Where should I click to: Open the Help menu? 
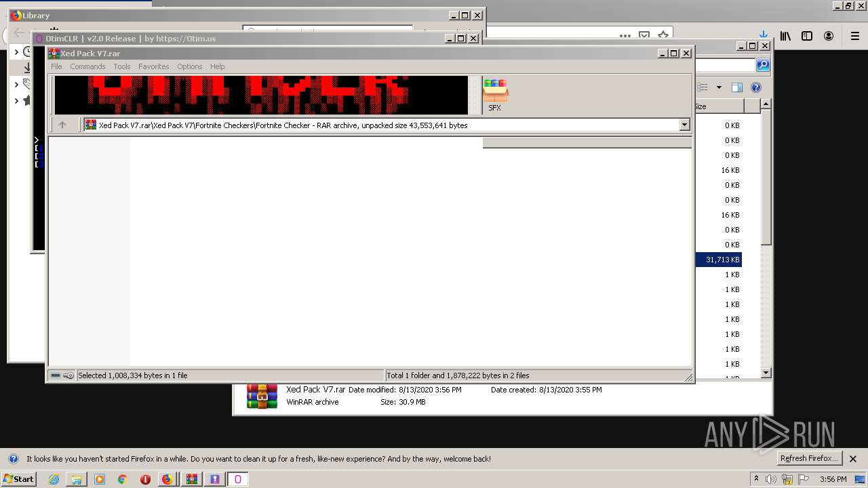click(217, 66)
